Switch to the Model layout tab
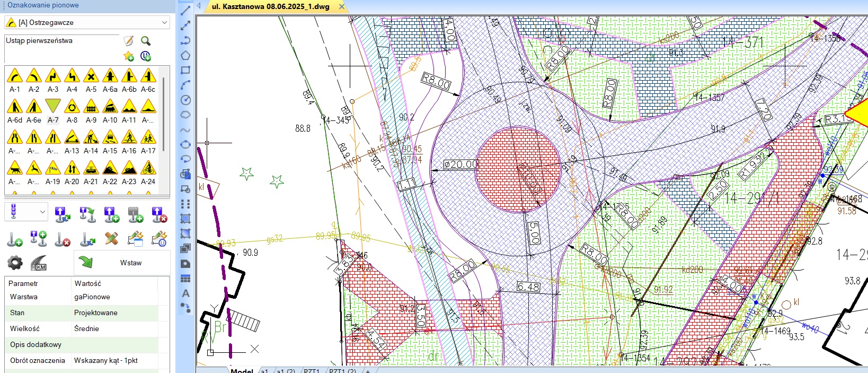Screen dimensions: 868x373 [242, 370]
